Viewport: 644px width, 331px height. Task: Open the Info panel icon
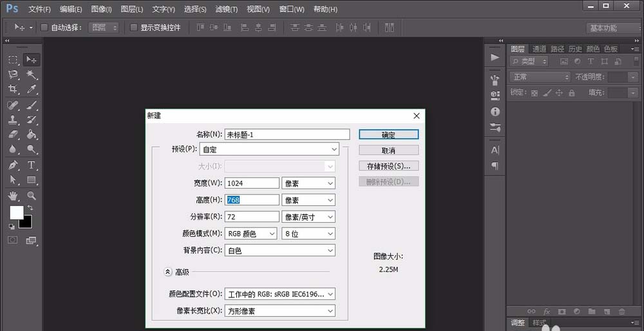coord(495,111)
